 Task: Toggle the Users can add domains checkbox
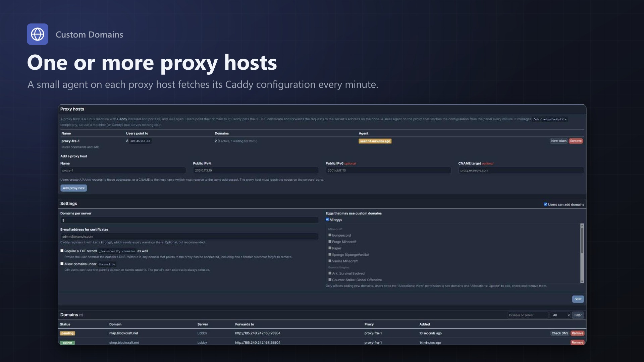[545, 204]
